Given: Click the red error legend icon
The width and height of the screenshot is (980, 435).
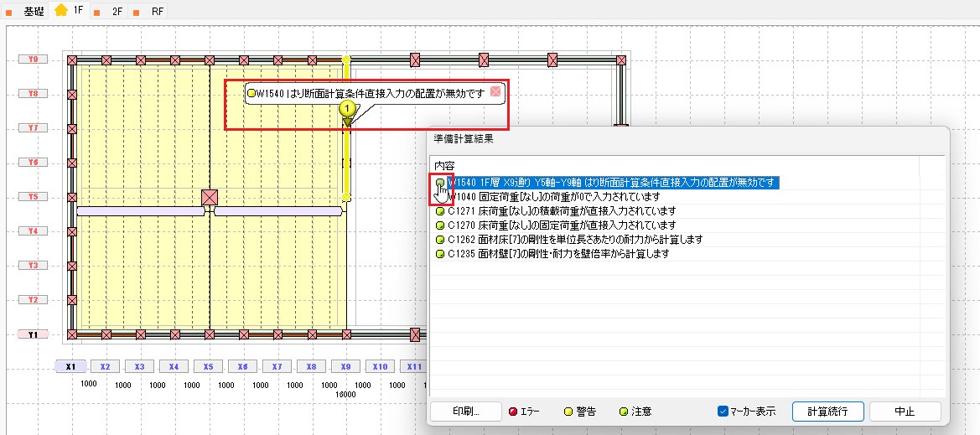Looking at the screenshot, I should [x=513, y=412].
